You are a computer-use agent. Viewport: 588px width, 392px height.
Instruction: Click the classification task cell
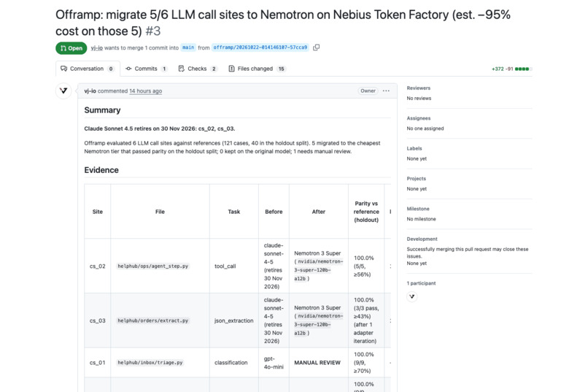coord(234,362)
